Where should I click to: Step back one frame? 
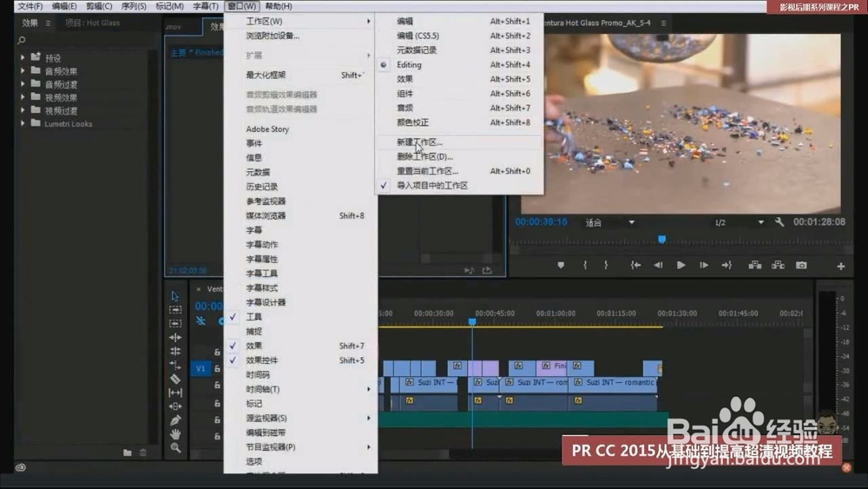(658, 266)
